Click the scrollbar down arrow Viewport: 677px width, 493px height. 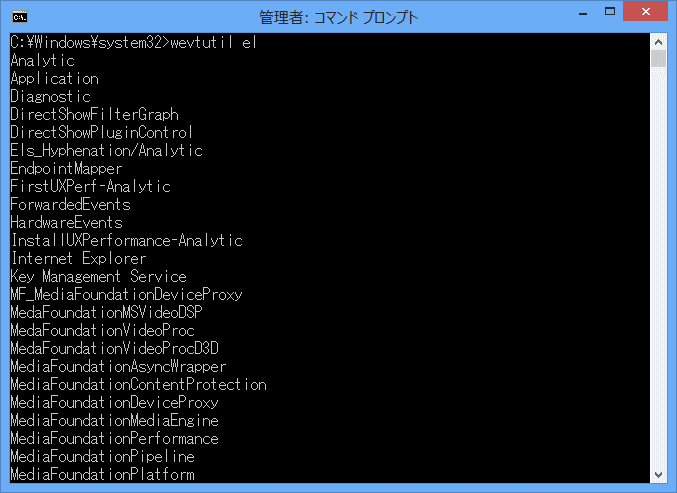pos(658,474)
